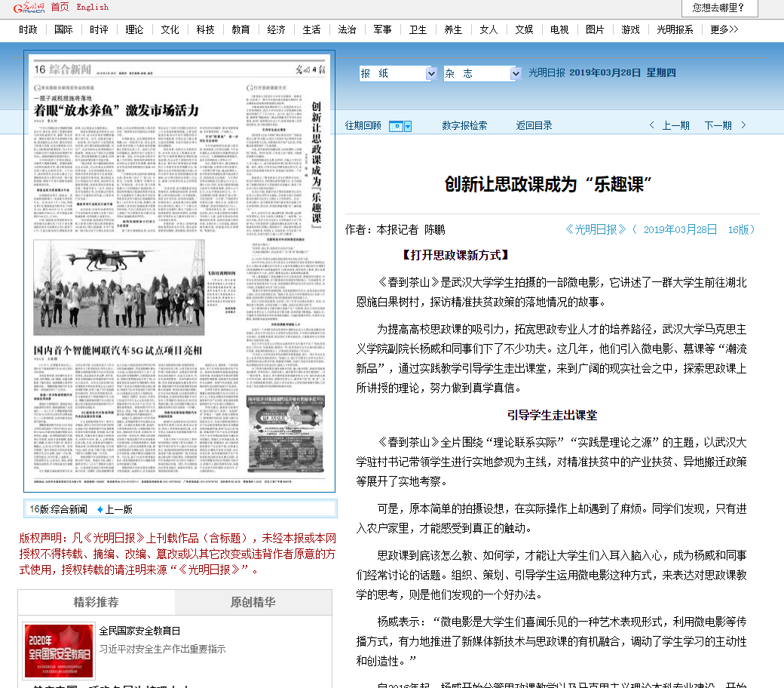Open the 时评 channel
The width and height of the screenshot is (784, 688).
click(99, 30)
